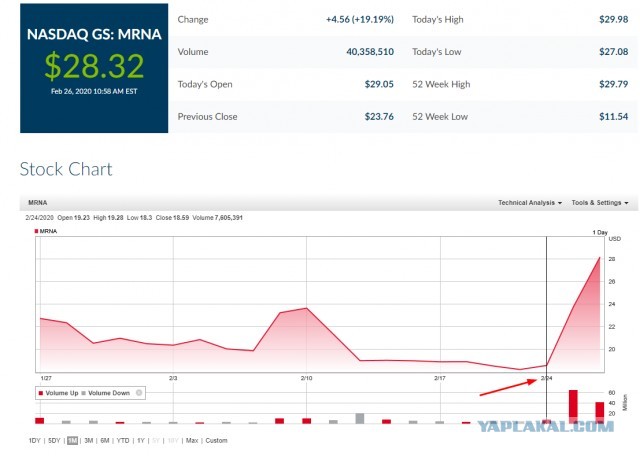The width and height of the screenshot is (640, 456).
Task: Open the Custom date range option
Action: (216, 440)
